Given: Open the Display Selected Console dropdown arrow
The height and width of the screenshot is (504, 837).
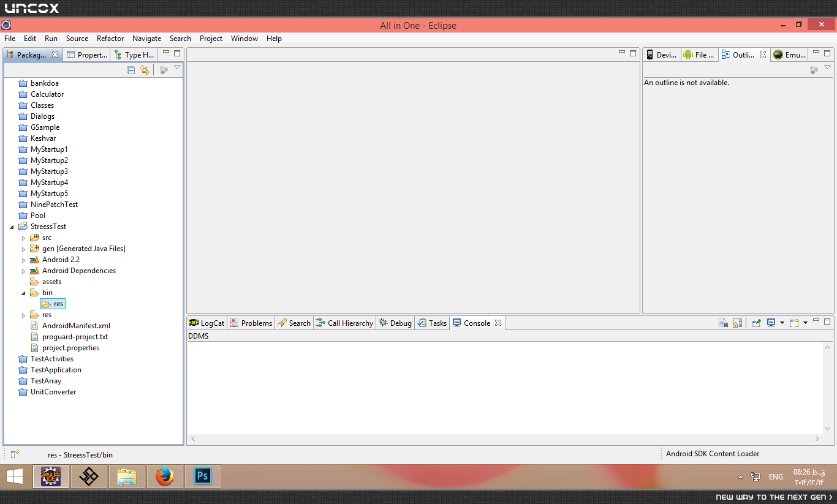Looking at the screenshot, I should 782,323.
